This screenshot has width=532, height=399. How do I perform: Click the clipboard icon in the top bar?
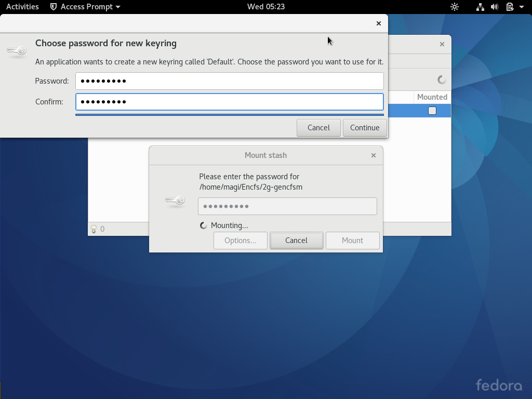[x=510, y=7]
